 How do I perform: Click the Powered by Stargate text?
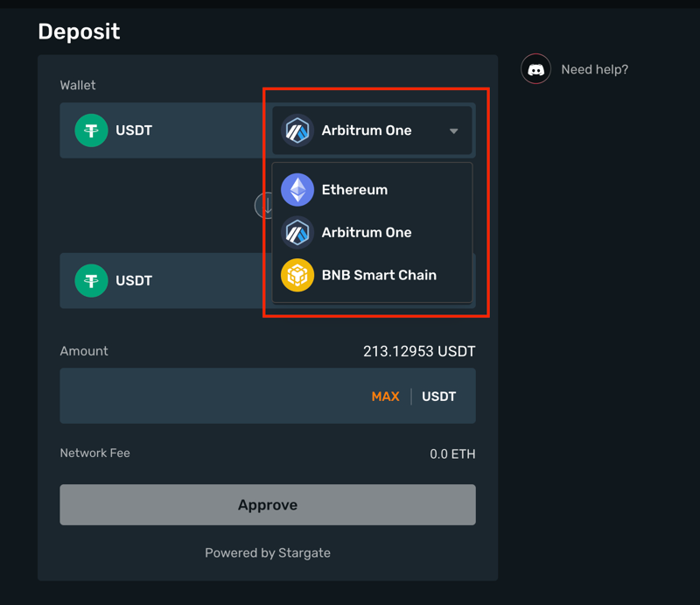(268, 552)
